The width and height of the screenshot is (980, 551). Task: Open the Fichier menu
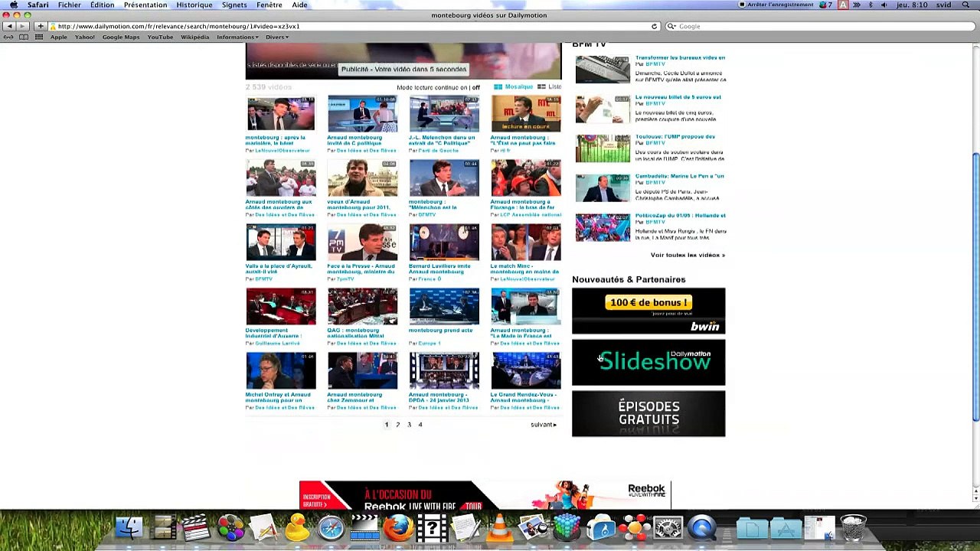(69, 5)
